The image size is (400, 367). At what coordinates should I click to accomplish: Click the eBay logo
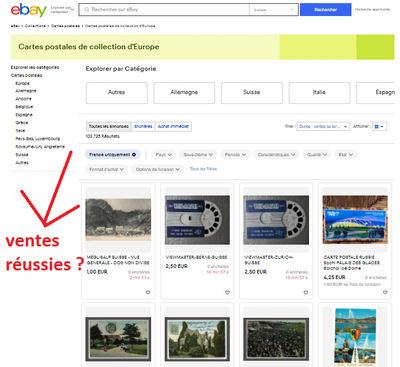[28, 10]
